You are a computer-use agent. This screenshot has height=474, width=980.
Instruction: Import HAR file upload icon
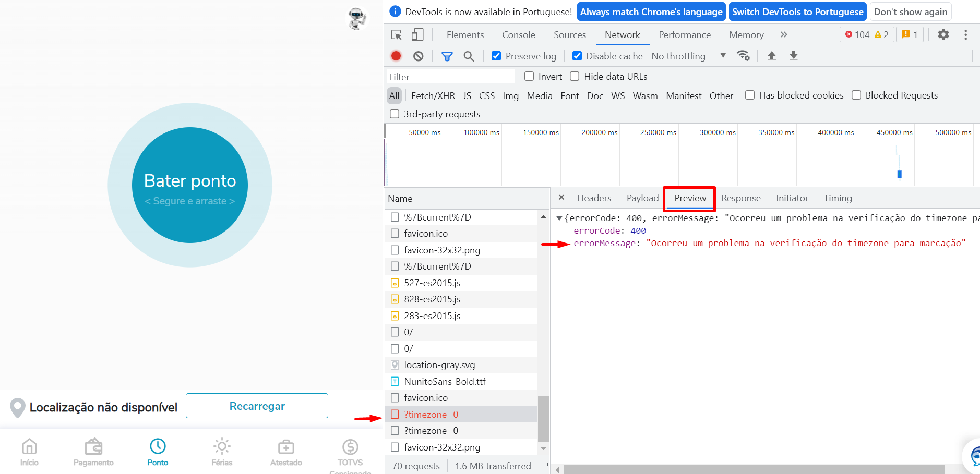772,56
